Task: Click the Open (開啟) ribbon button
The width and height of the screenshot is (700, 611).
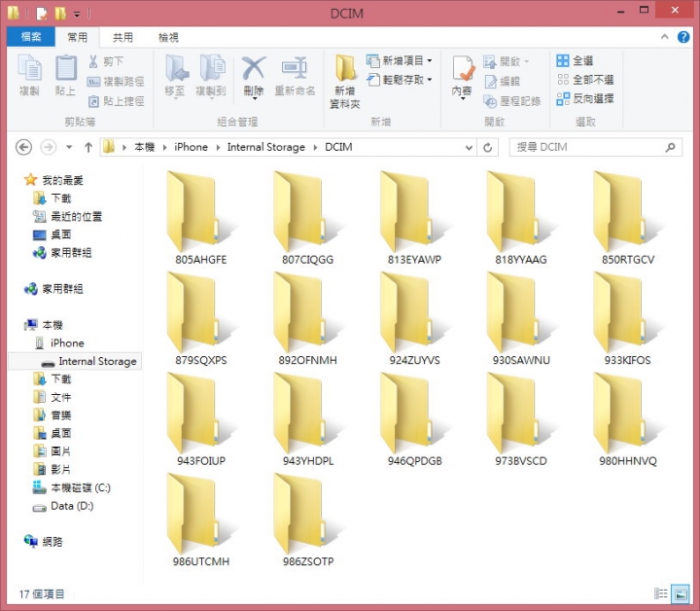Action: point(506,61)
